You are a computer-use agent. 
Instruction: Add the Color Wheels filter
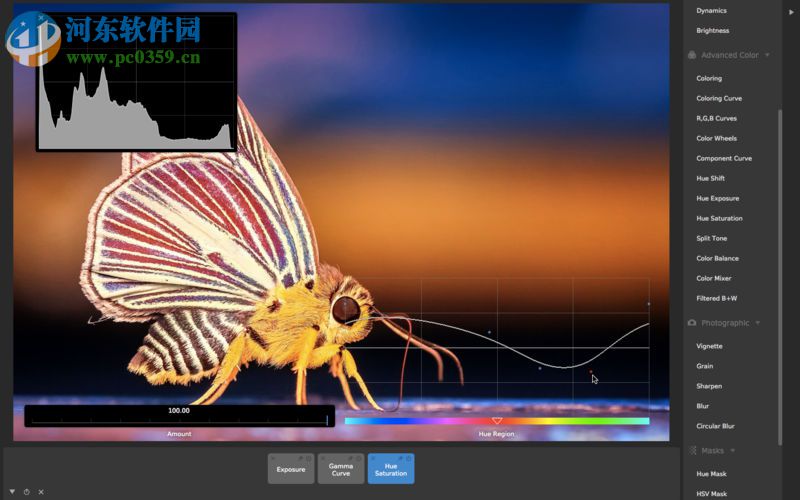point(716,138)
